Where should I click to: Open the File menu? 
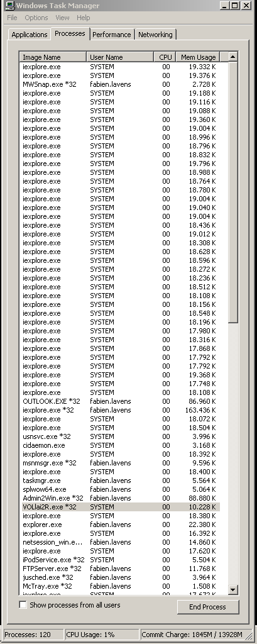tap(13, 18)
